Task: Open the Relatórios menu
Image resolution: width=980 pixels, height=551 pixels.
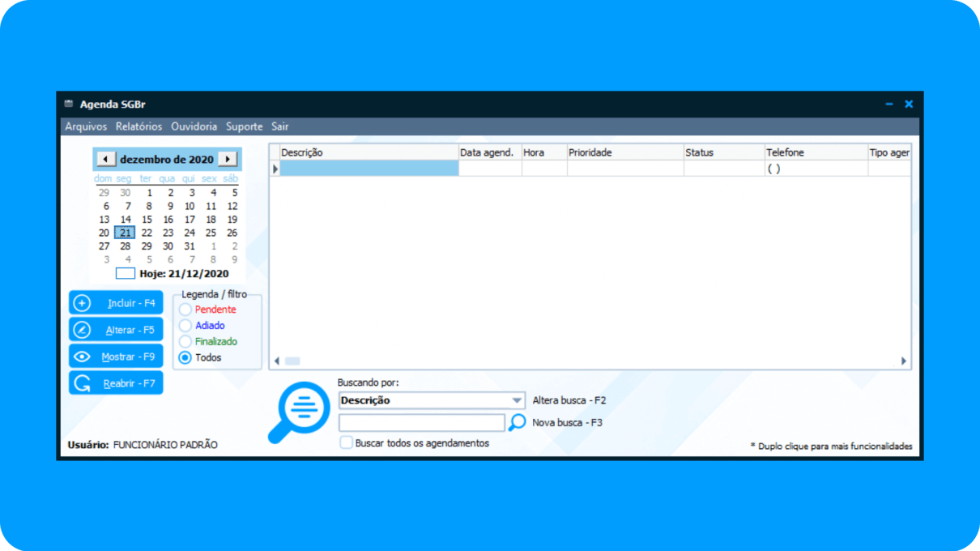Action: pos(138,126)
